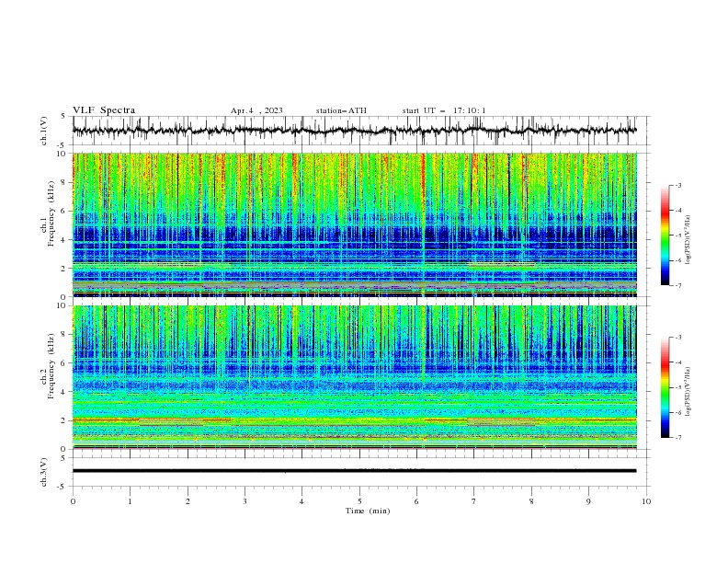Click time axis tick label "8"

[x=531, y=501]
